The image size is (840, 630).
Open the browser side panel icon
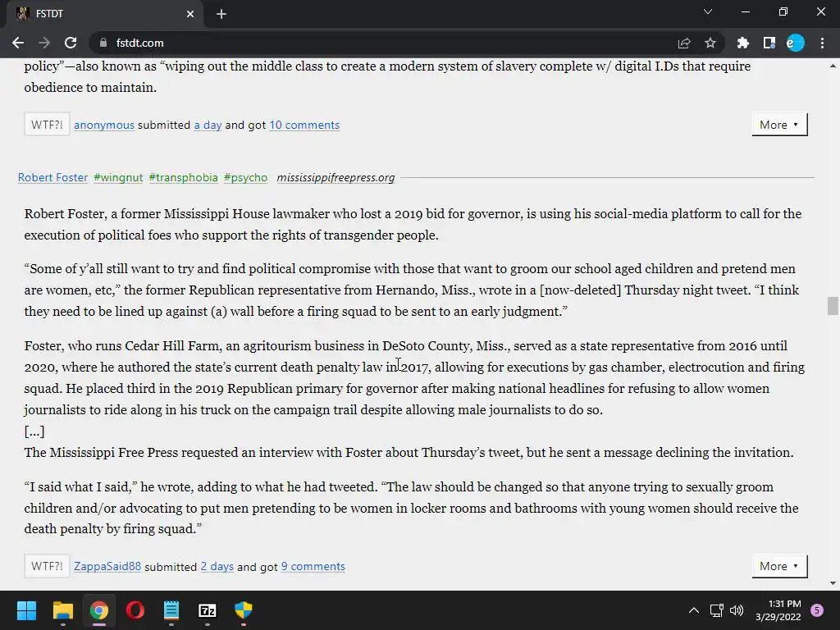click(x=769, y=43)
